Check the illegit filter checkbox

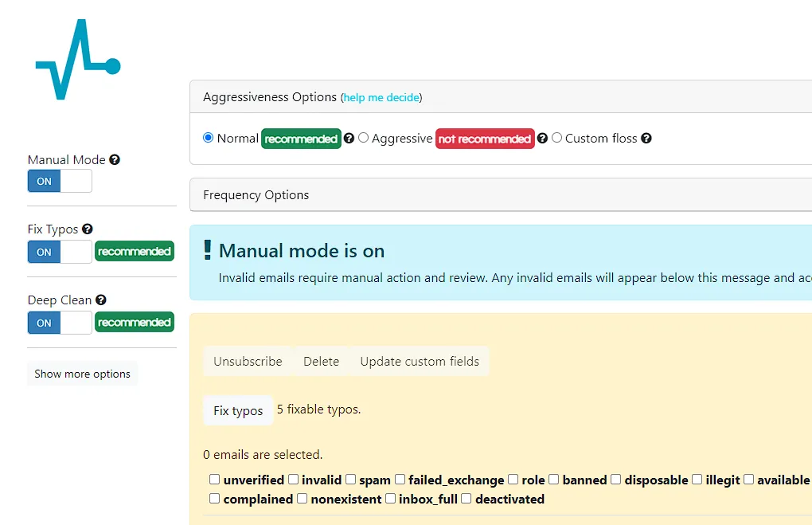(697, 480)
